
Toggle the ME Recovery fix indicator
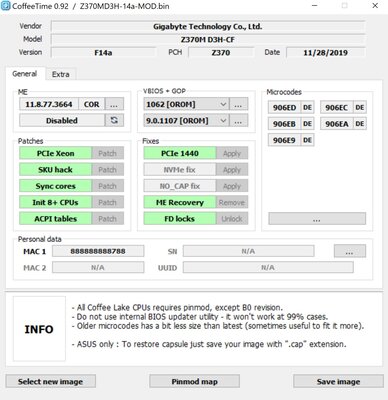(180, 202)
